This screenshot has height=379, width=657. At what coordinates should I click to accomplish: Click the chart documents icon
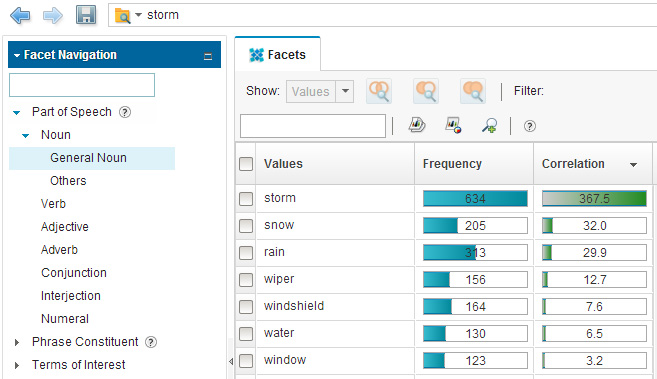click(x=417, y=125)
